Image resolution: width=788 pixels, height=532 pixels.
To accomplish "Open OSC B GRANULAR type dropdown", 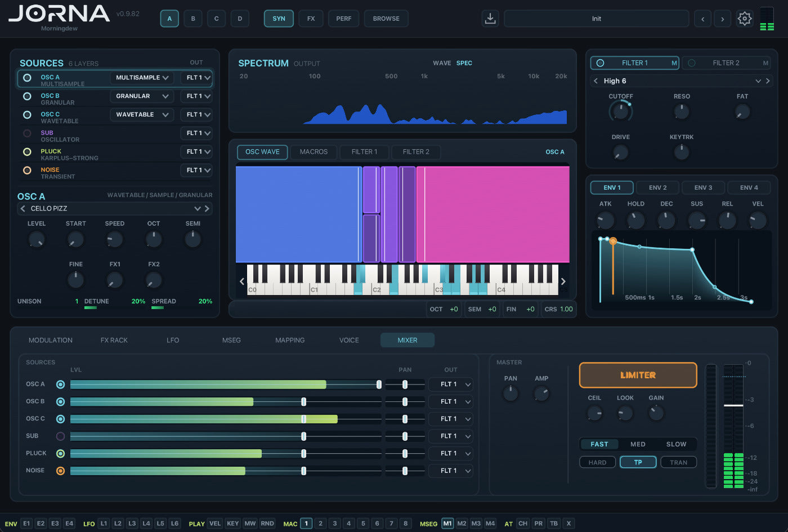I will pos(142,96).
